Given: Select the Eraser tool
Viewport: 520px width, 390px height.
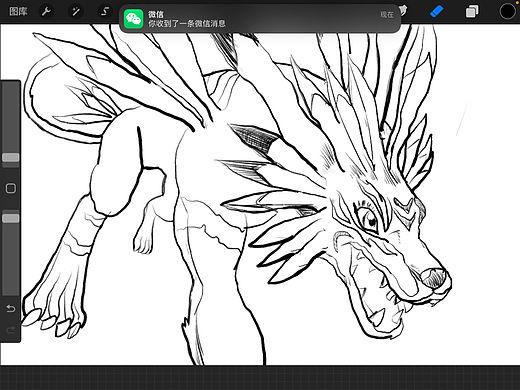Looking at the screenshot, I should (437, 12).
